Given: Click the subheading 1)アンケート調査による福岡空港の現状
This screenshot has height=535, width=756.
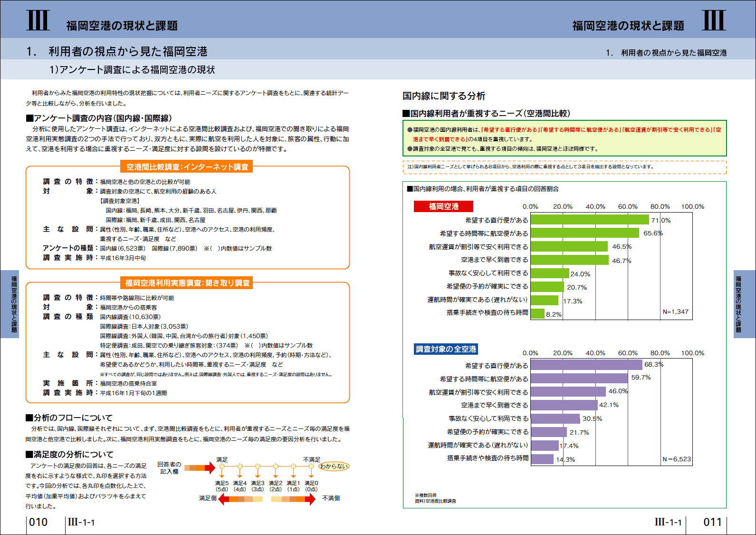Looking at the screenshot, I should pyautogui.click(x=132, y=70).
